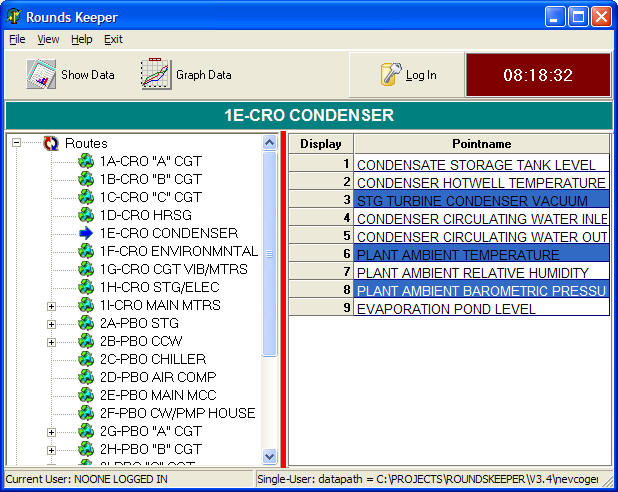The width and height of the screenshot is (618, 492).
Task: Open the View menu
Action: click(48, 39)
